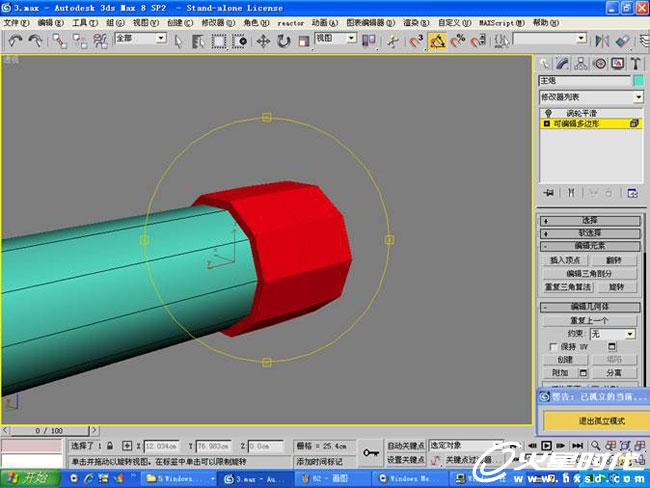Open the Windows 开始 start button
650x488 pixels.
[x=30, y=479]
